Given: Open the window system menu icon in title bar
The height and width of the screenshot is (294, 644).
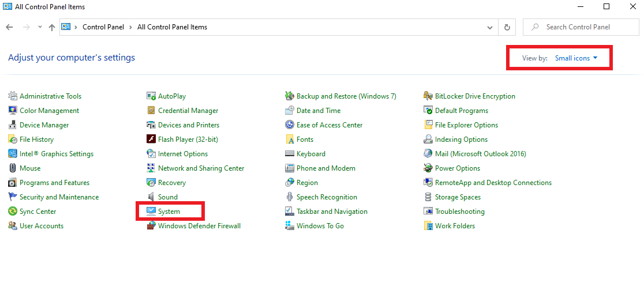Looking at the screenshot, I should pos(8,6).
